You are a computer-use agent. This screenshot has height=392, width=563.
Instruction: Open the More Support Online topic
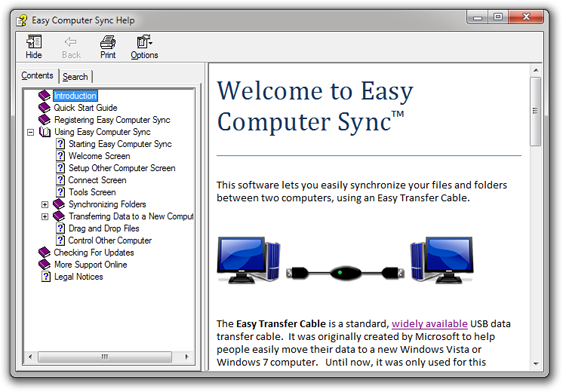[90, 265]
